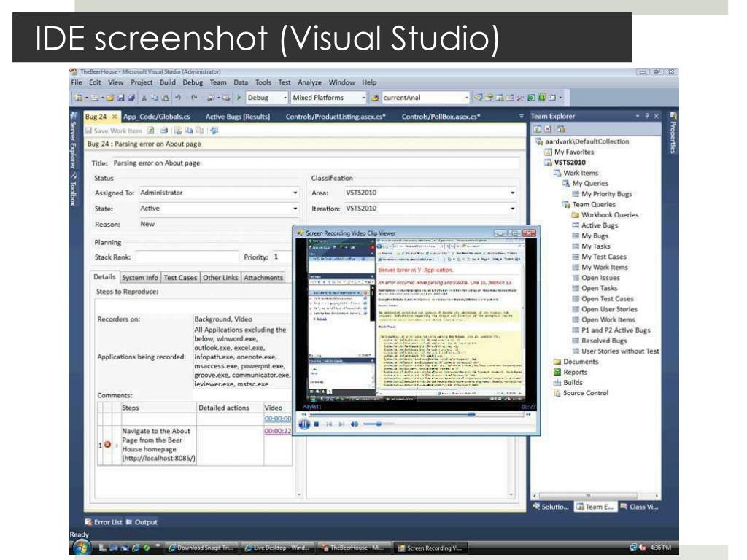Open the Error List panel
Image resolution: width=747 pixels, height=560 pixels.
click(x=104, y=522)
